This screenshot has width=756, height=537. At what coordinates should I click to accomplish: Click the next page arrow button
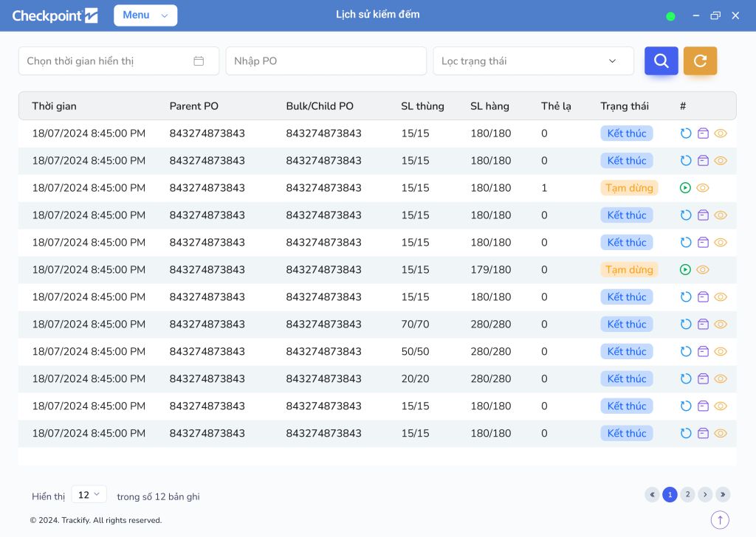[x=705, y=495]
